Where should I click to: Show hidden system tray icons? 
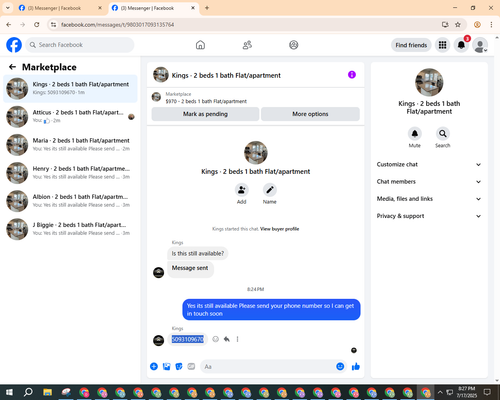[x=440, y=392]
